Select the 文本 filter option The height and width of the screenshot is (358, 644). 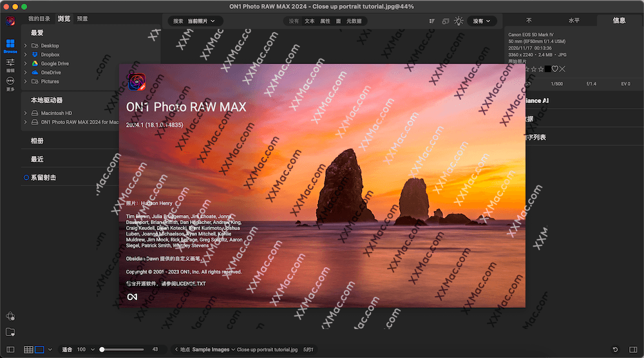(x=310, y=21)
